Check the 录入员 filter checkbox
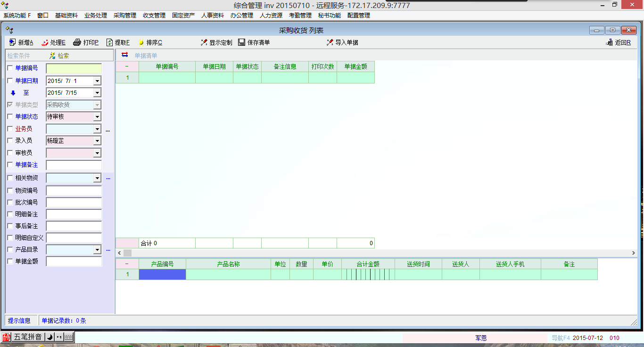The width and height of the screenshot is (644, 347). [x=10, y=140]
